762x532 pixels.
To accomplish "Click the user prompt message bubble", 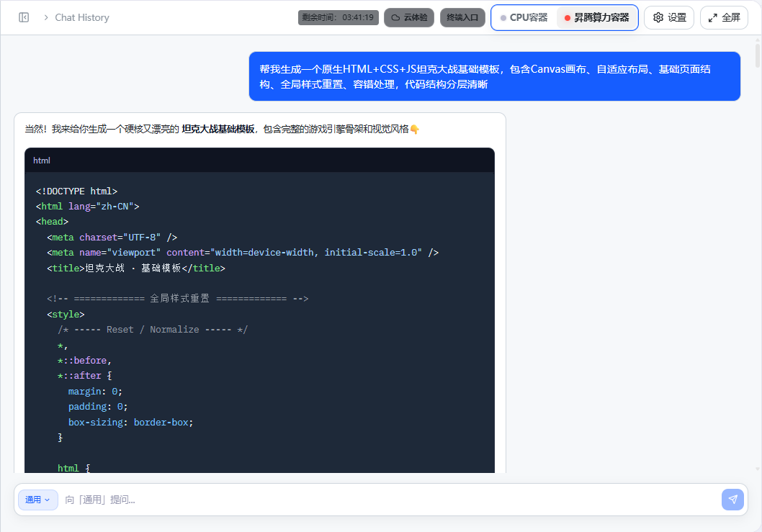I will [x=494, y=76].
